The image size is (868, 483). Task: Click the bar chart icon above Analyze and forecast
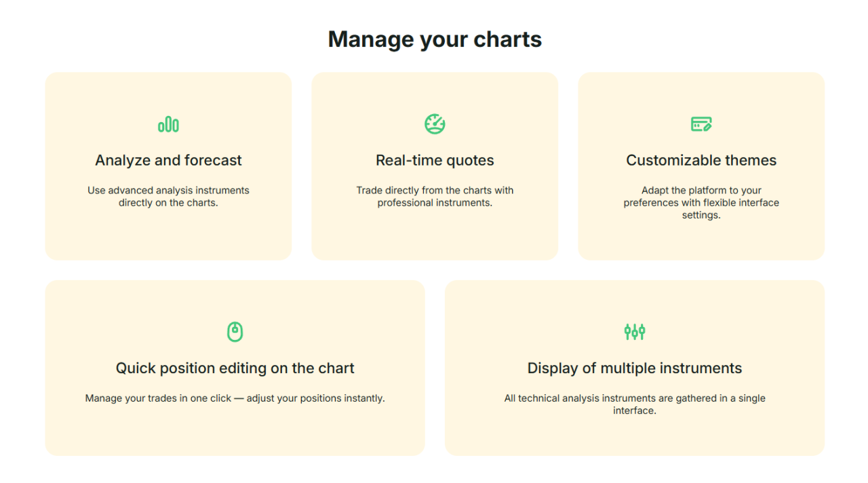click(168, 125)
